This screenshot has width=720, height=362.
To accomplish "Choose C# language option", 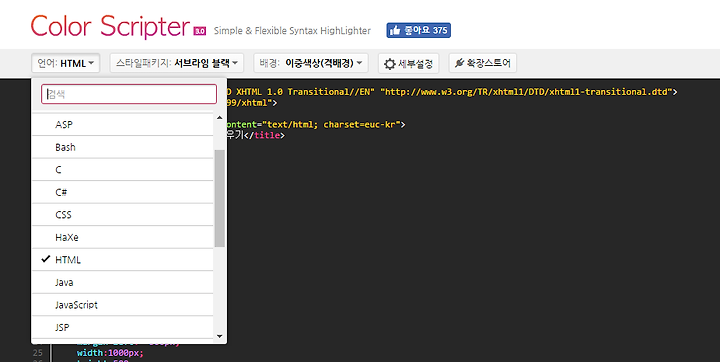I will (123, 192).
